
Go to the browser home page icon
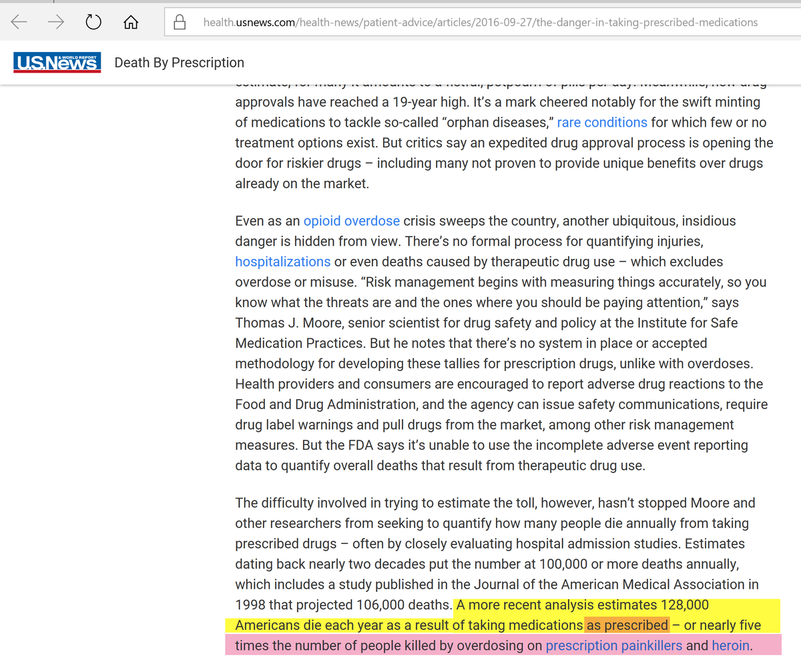point(131,23)
